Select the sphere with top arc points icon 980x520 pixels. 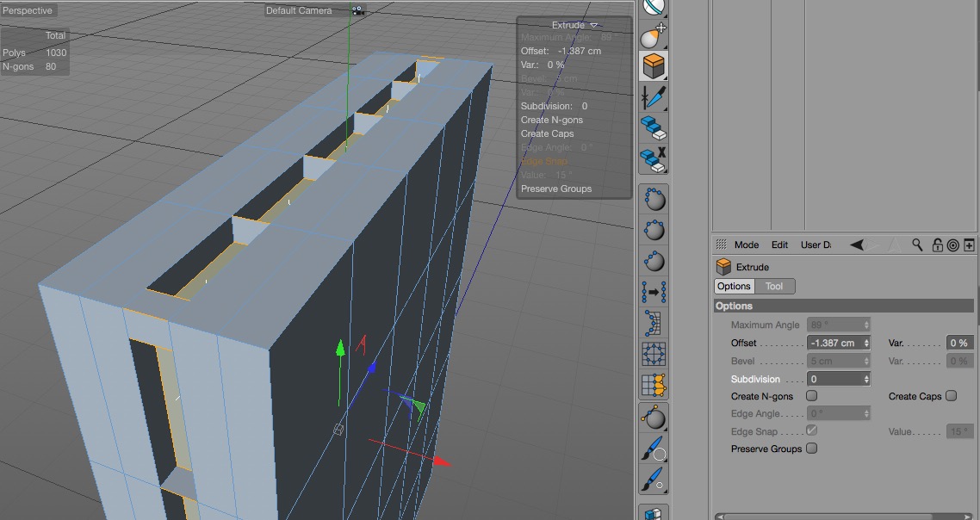[654, 230]
